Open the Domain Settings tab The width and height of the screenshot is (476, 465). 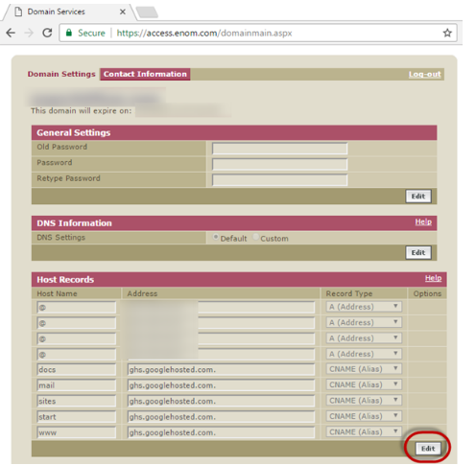pos(61,74)
